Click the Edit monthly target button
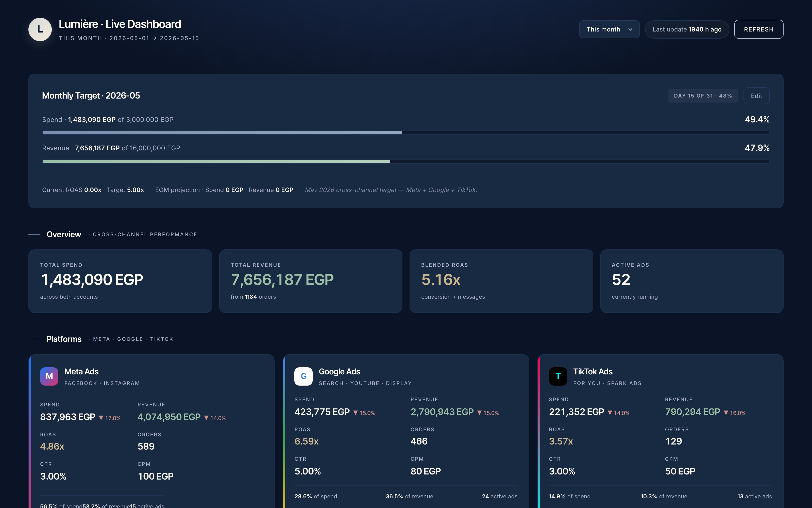812x508 pixels. tap(756, 96)
